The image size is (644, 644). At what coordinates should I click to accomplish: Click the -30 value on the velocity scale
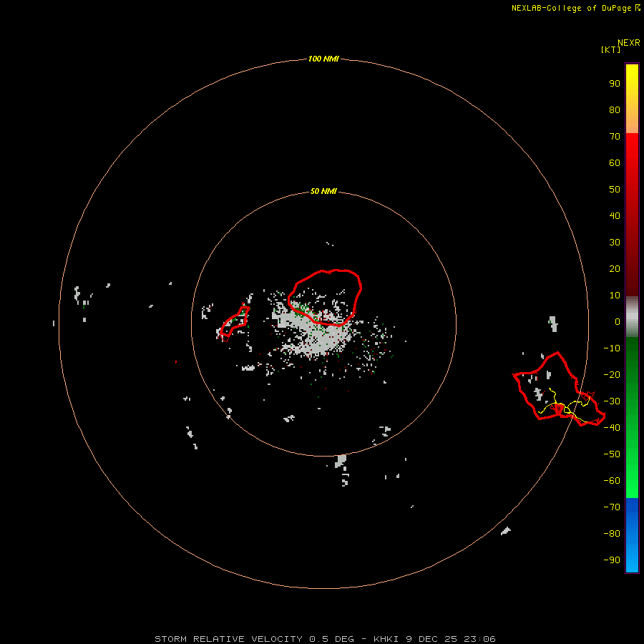[x=612, y=401]
